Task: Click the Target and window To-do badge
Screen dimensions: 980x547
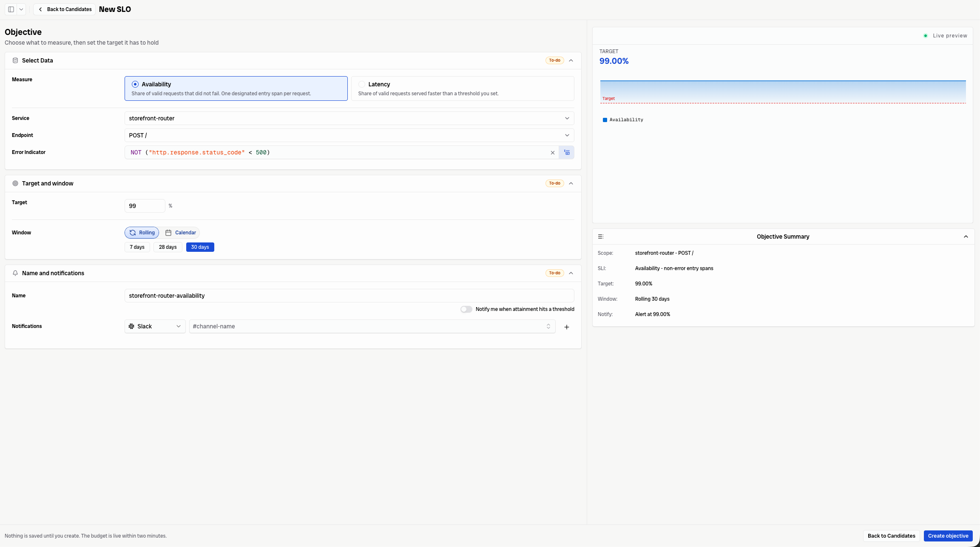Action: [554, 183]
